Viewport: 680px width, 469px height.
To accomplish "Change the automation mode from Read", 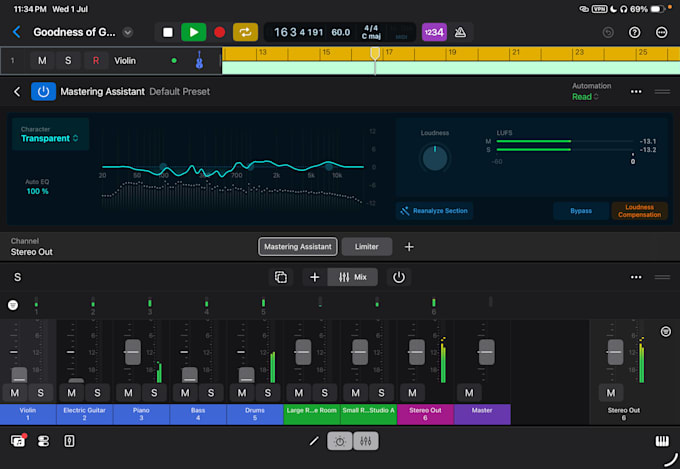I will tap(585, 97).
